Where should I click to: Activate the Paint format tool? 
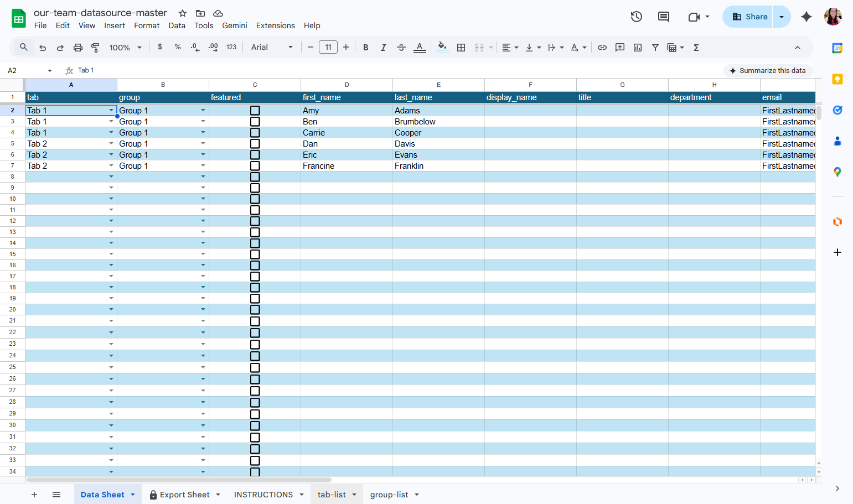(x=95, y=48)
